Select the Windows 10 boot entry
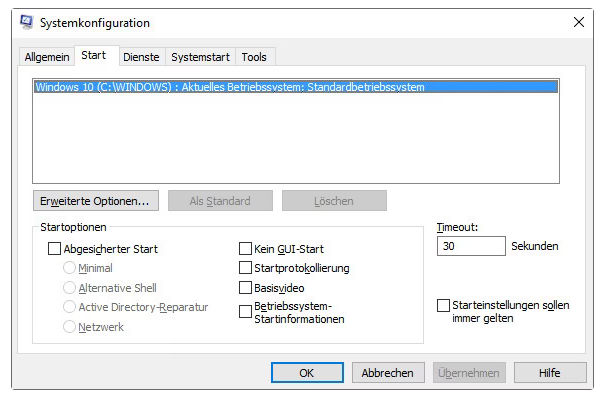 pyautogui.click(x=296, y=87)
